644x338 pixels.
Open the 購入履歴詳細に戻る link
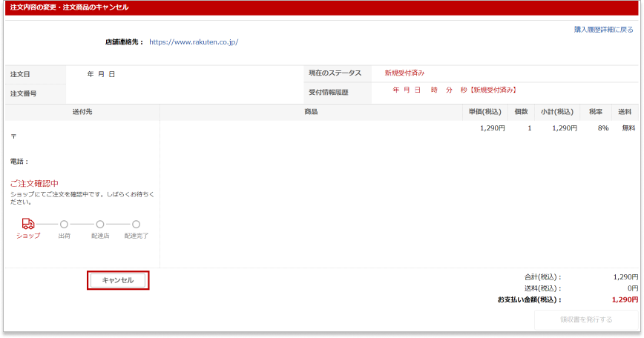tap(603, 30)
